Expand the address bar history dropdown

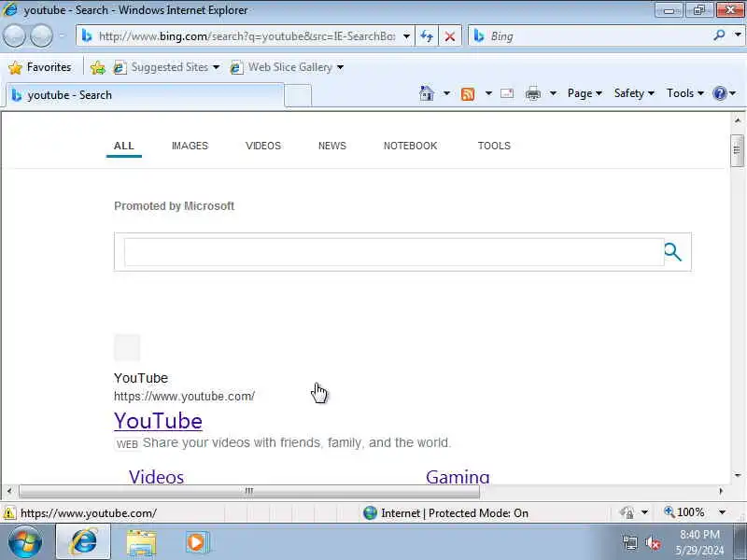point(406,36)
